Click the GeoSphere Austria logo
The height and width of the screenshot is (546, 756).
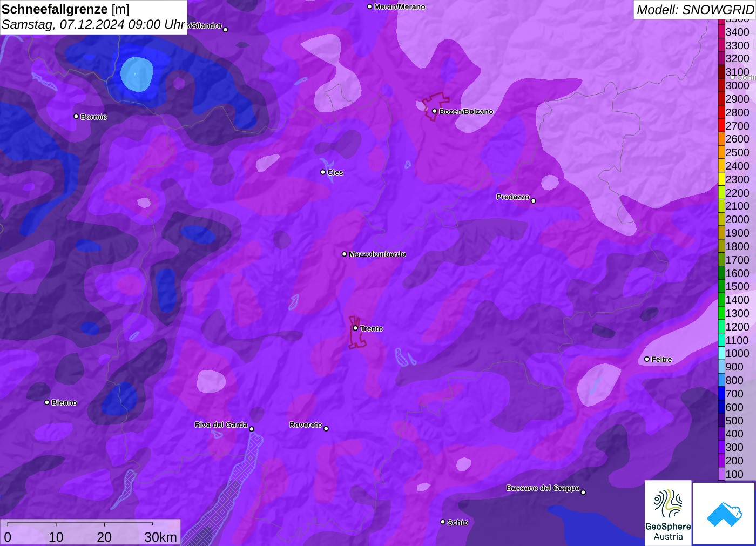point(668,513)
